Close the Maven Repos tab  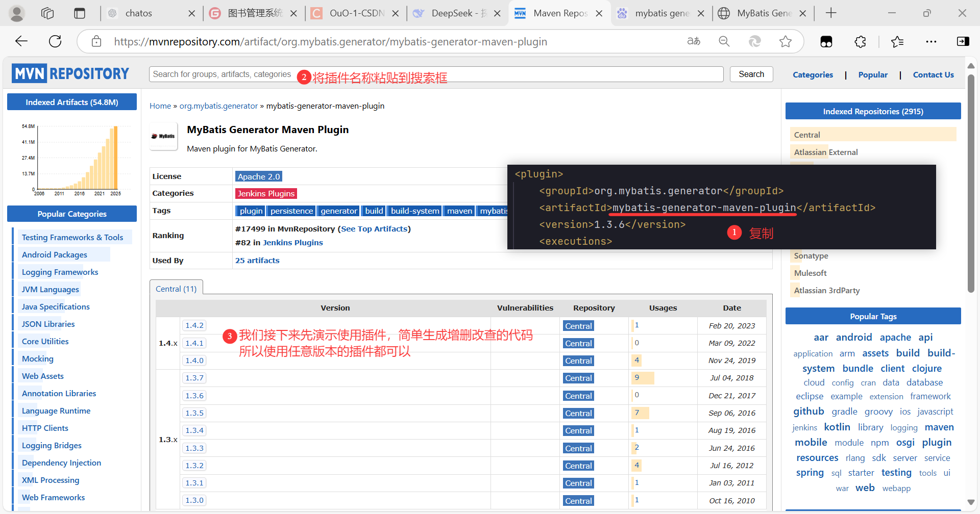coord(599,14)
